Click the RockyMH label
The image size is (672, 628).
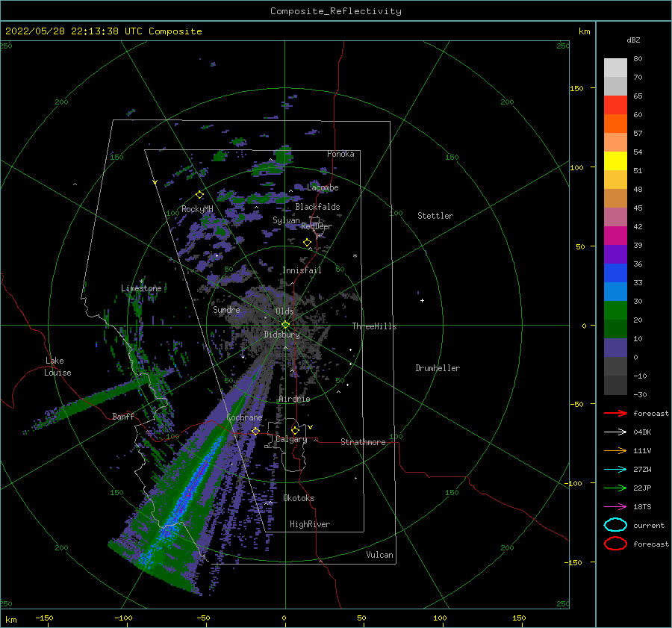pos(197,209)
